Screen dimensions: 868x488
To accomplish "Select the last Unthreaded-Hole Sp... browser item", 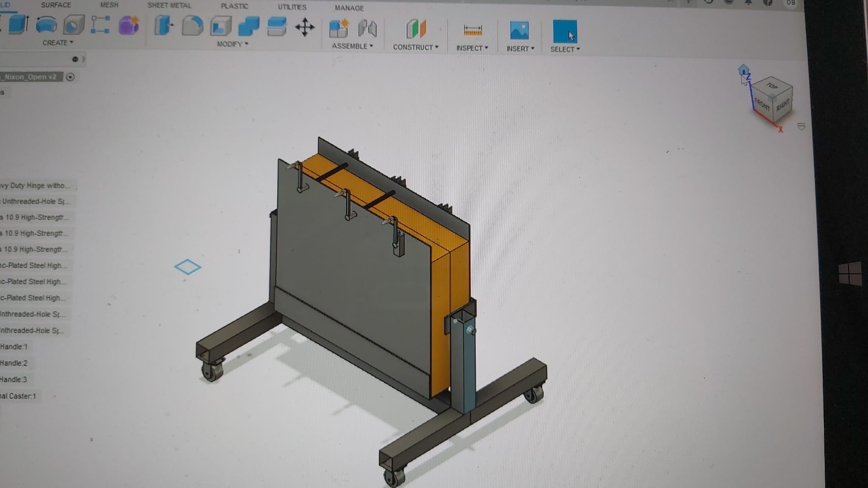I will click(x=32, y=330).
